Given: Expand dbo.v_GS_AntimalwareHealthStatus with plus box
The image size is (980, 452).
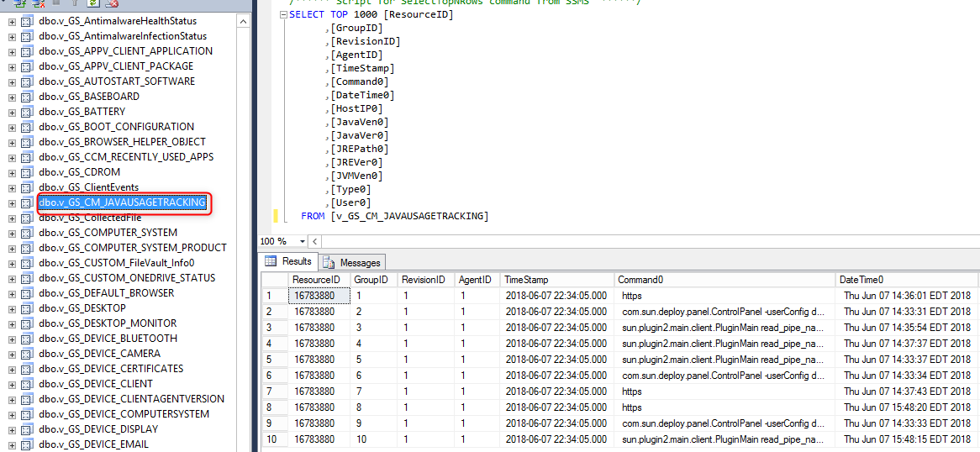Looking at the screenshot, I should coord(12,21).
